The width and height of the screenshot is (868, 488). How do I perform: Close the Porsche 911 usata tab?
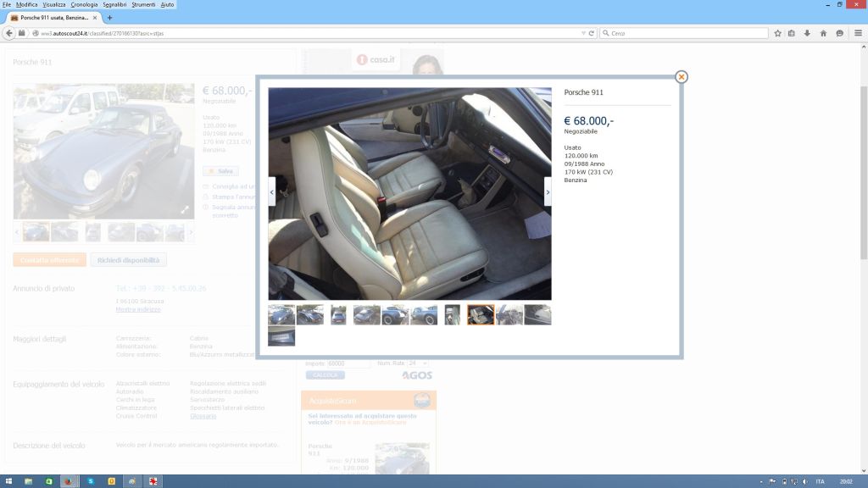click(95, 18)
